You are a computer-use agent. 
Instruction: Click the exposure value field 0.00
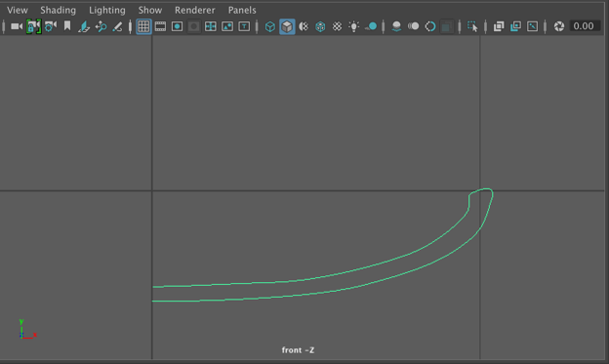point(585,26)
